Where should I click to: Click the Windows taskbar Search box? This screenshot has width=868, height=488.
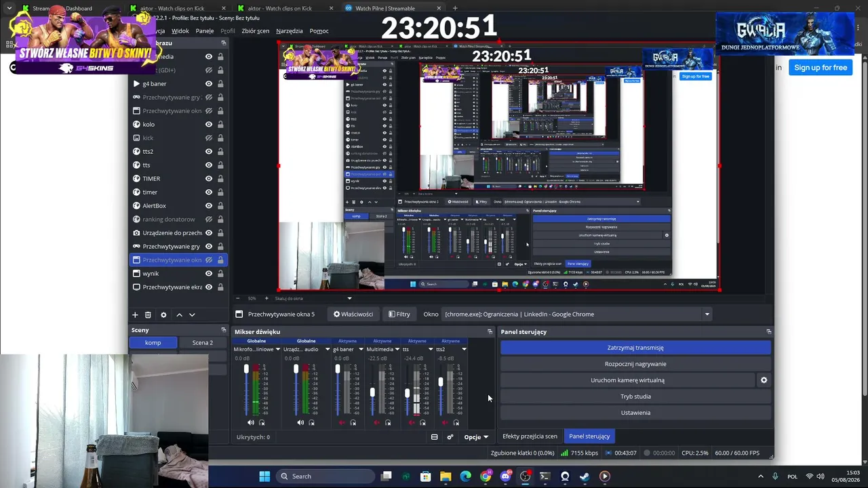(x=325, y=476)
